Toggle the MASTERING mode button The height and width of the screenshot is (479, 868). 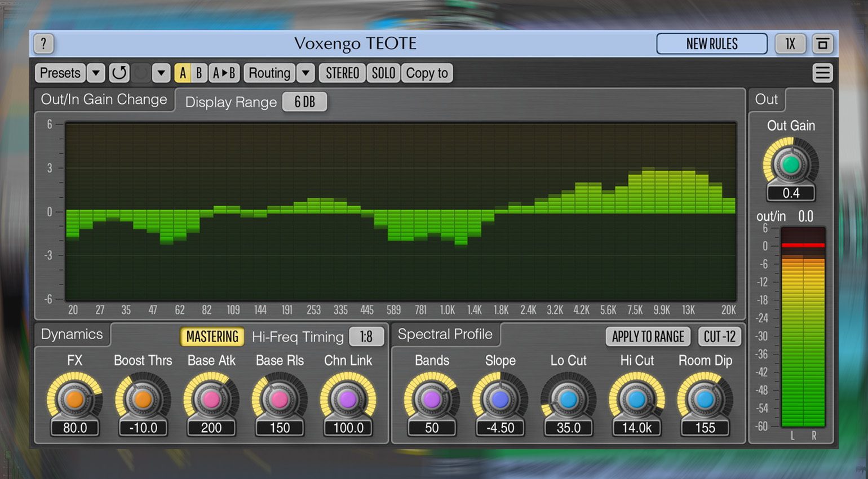[212, 336]
